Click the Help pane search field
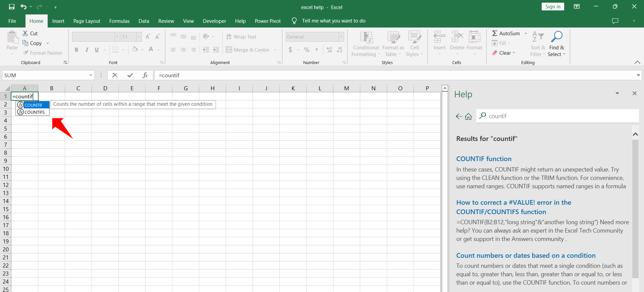The width and height of the screenshot is (644, 292). coord(557,116)
